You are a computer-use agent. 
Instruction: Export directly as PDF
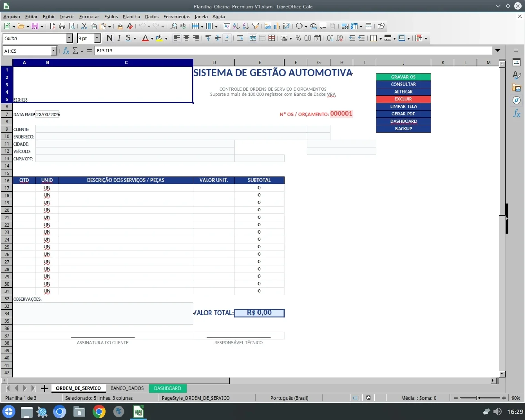[53, 26]
